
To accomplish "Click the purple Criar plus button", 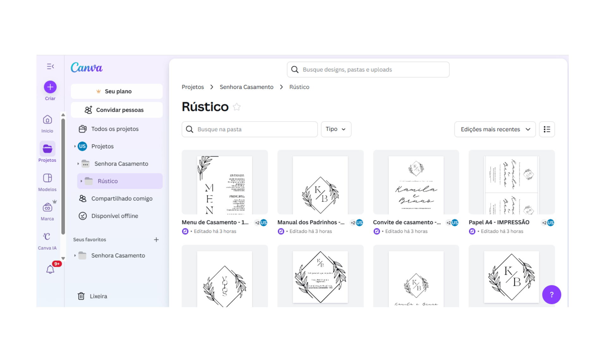I will click(x=50, y=87).
